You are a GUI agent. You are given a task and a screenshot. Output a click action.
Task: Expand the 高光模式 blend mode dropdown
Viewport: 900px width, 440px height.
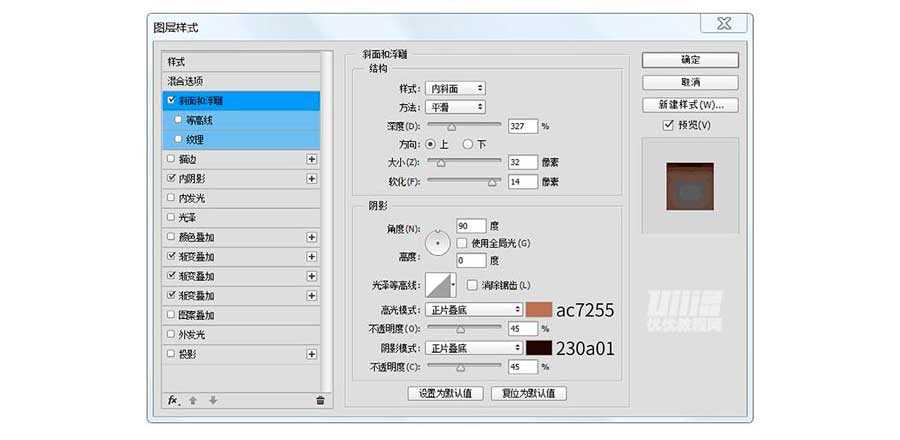[474, 310]
